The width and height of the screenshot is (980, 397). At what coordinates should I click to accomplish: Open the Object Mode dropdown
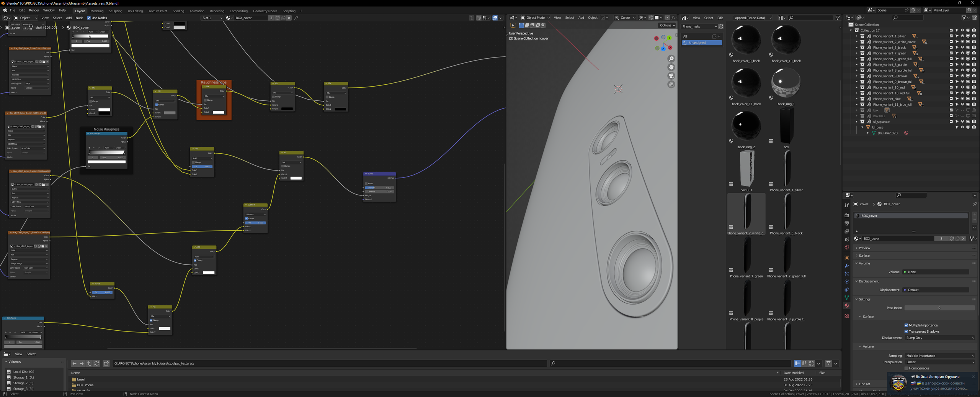[535, 18]
